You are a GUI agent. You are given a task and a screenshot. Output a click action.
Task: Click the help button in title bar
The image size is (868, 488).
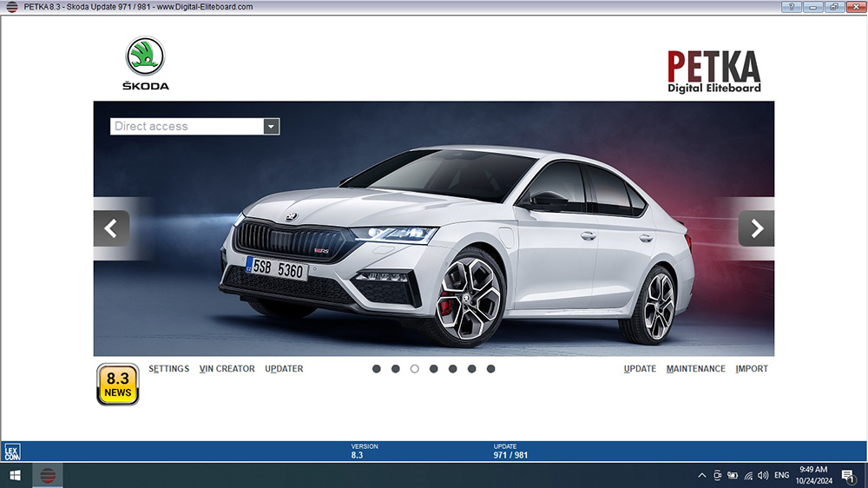point(792,7)
